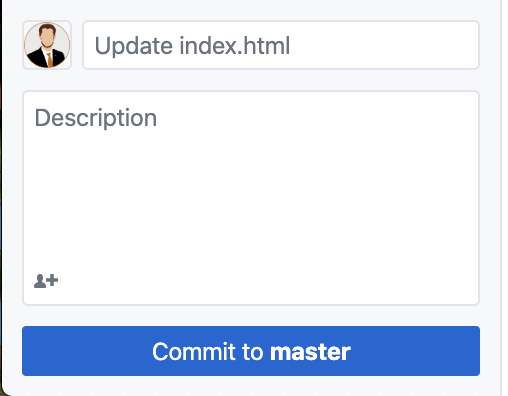This screenshot has width=508, height=396.
Task: Click the Update index.html placeholder text
Action: (x=192, y=46)
